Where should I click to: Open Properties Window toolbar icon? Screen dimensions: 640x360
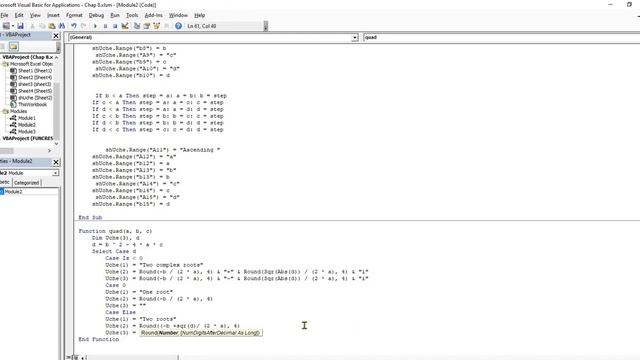(x=147, y=26)
